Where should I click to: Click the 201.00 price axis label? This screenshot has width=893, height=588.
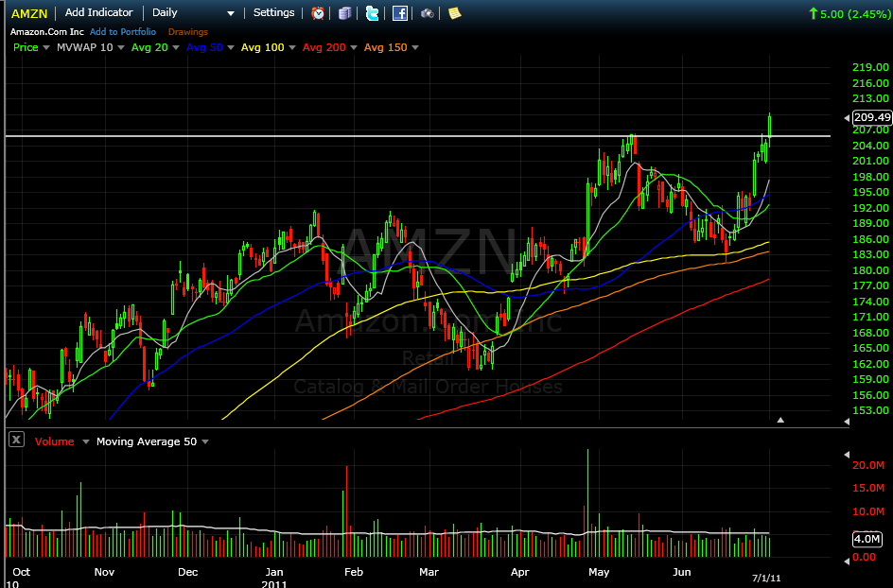pos(870,161)
